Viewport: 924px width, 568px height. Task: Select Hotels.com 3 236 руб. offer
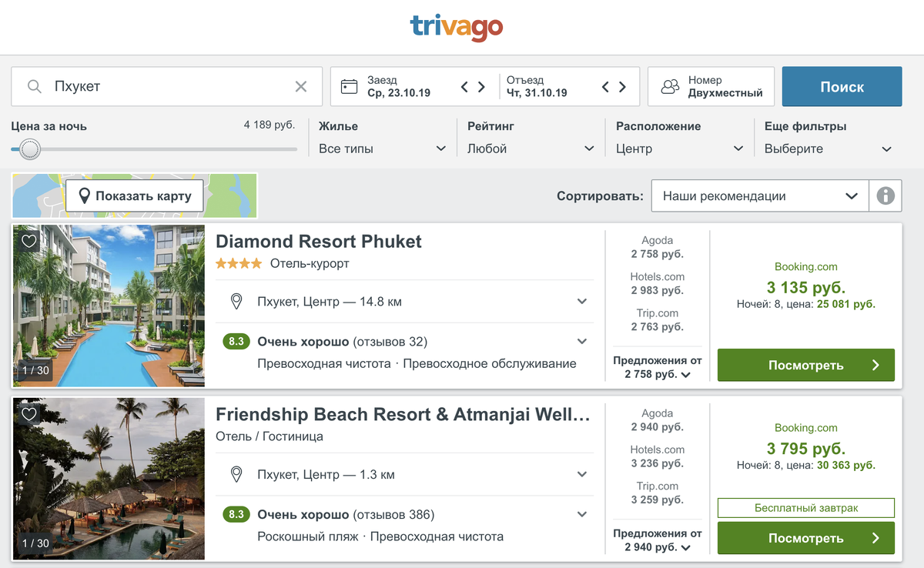click(657, 456)
